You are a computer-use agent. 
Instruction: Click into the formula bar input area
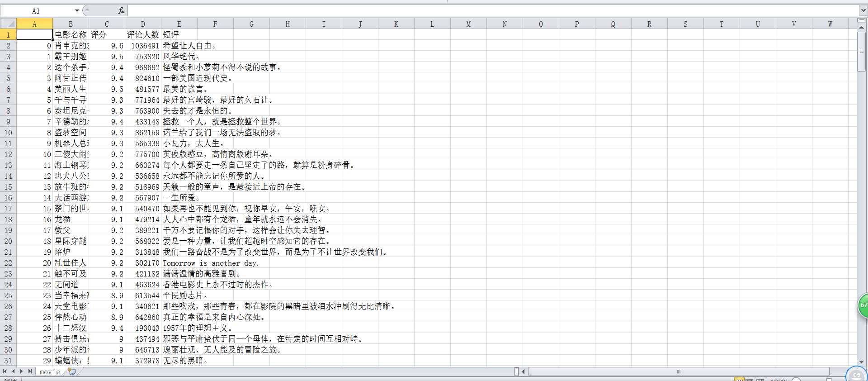[x=493, y=10]
